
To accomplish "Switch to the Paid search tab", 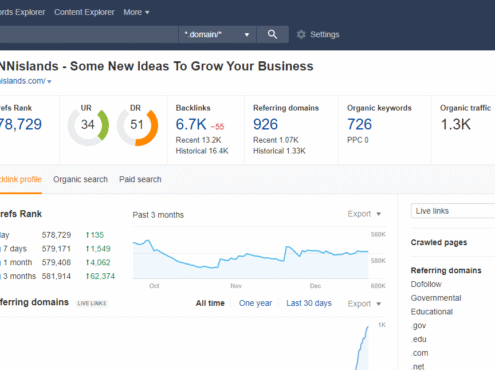I will coord(140,179).
